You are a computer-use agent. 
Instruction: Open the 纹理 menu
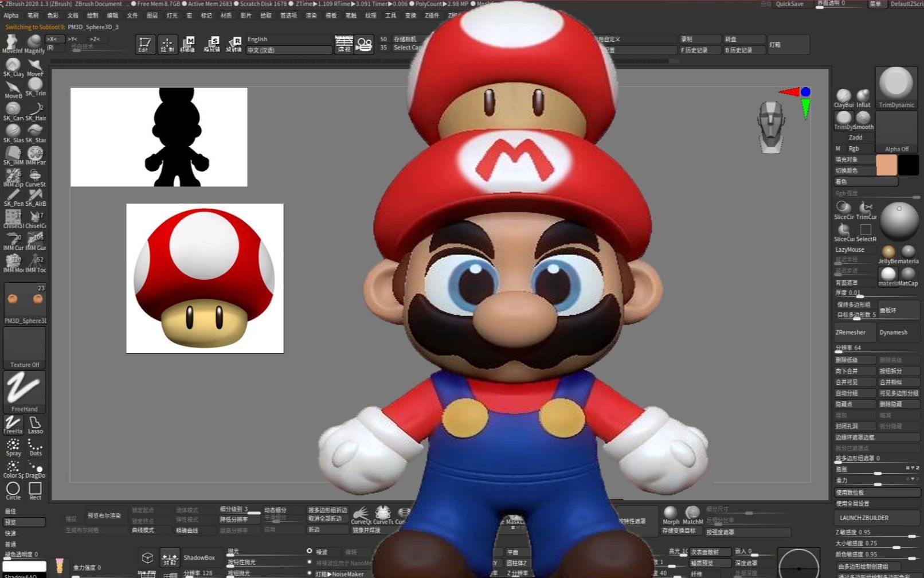point(371,15)
